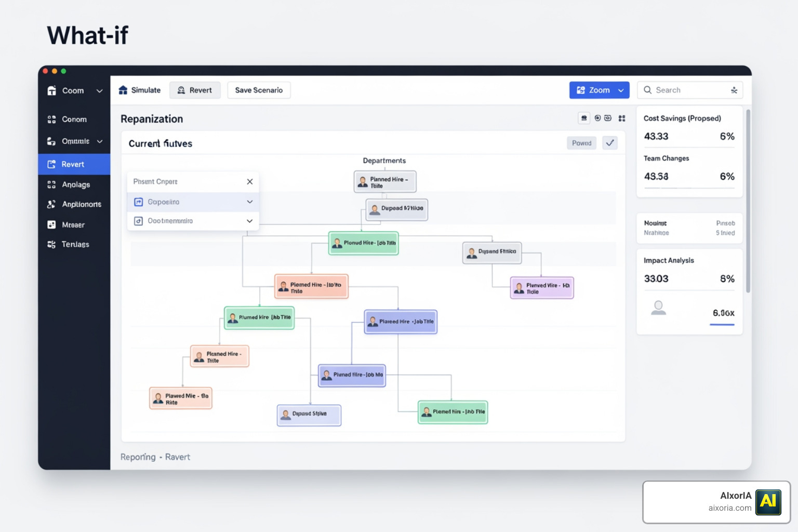Click the sparkle icon in Search box
Image resolution: width=798 pixels, height=532 pixels.
[x=734, y=90]
